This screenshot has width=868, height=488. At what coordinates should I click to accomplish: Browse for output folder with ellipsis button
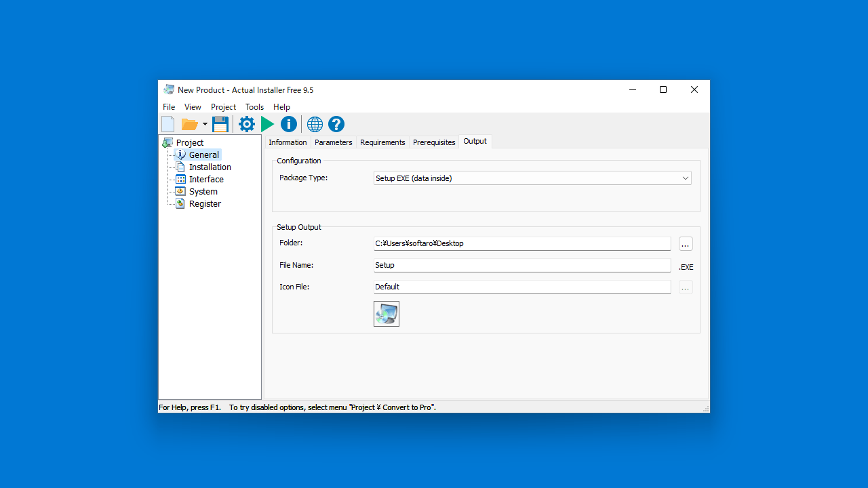click(x=686, y=244)
